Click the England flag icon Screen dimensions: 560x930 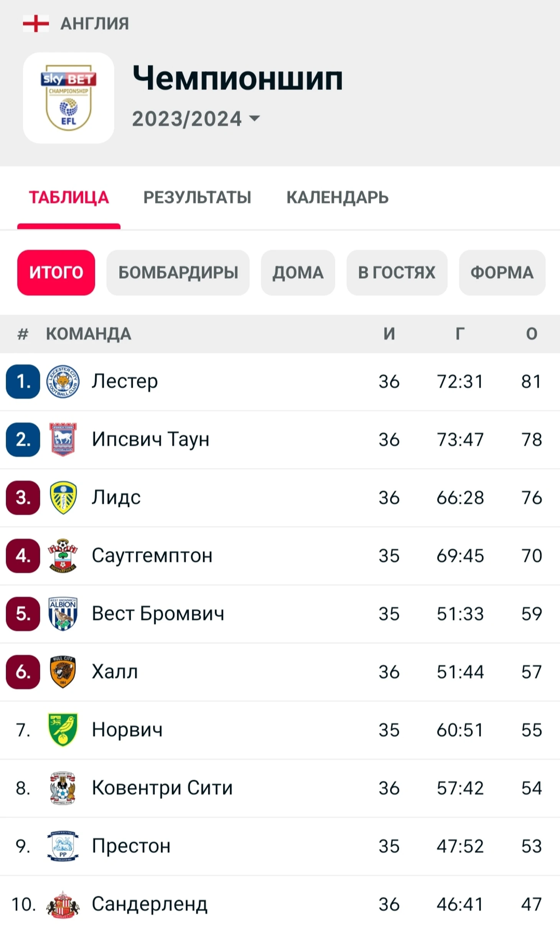[36, 23]
